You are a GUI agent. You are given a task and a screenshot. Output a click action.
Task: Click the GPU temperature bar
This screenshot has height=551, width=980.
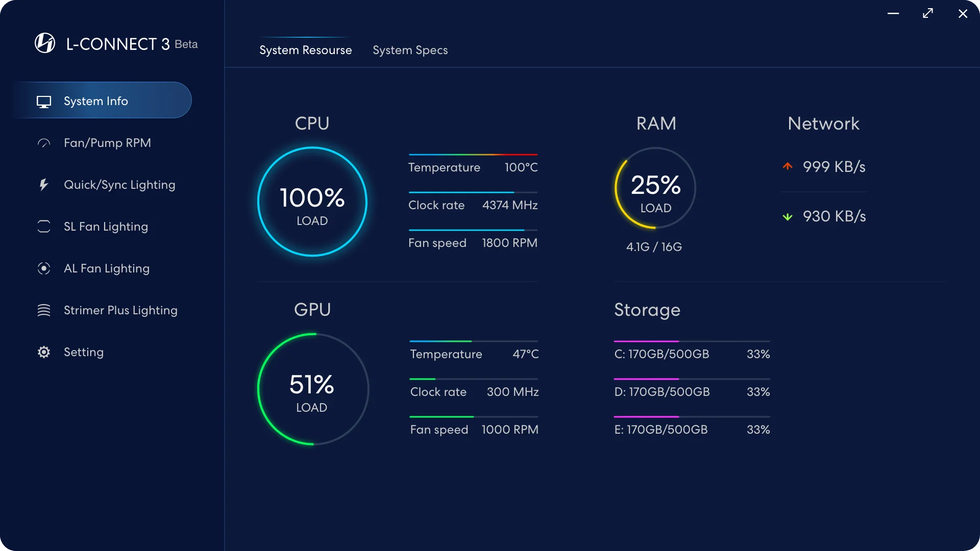point(474,341)
